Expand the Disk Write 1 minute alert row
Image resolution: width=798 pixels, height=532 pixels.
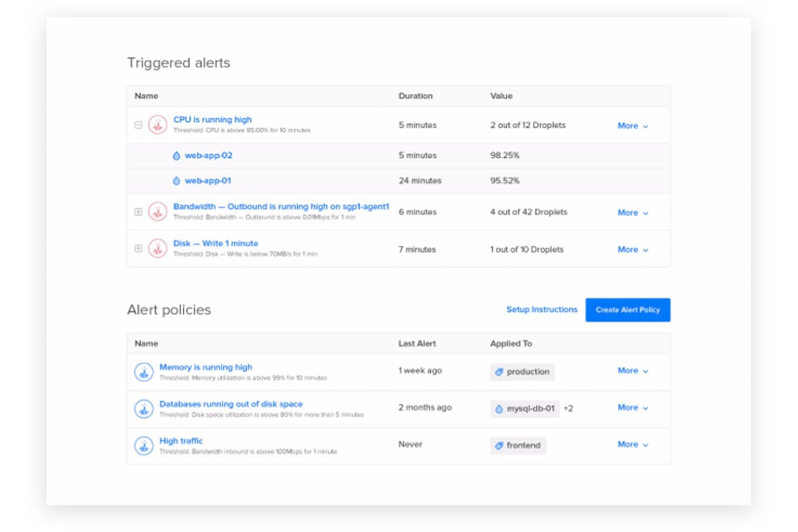point(138,248)
